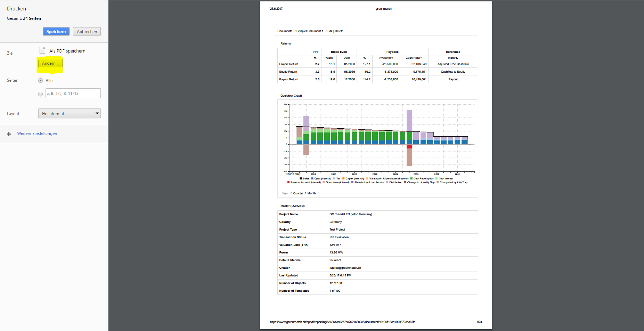Click the Reserve Account legend swatch

tap(288, 183)
